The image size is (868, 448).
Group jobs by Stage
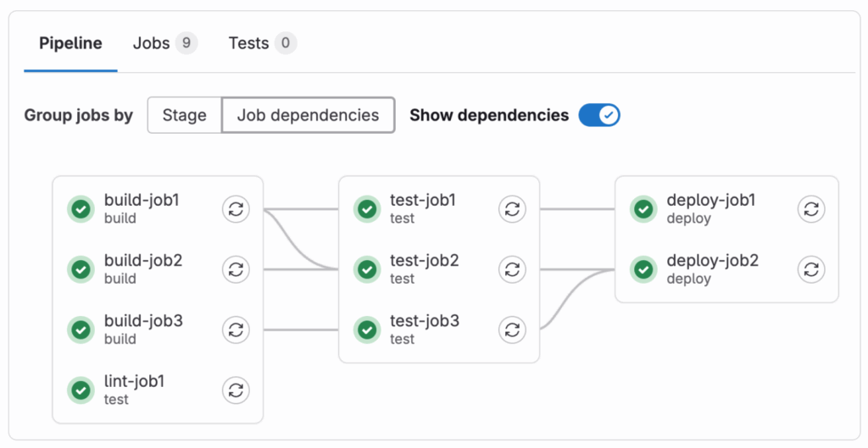click(184, 115)
